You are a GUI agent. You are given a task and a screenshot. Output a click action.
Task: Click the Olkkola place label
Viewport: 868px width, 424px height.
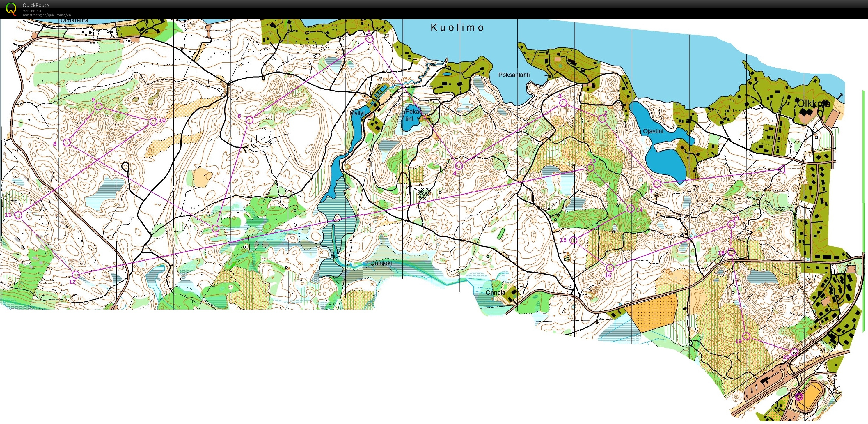coord(813,104)
